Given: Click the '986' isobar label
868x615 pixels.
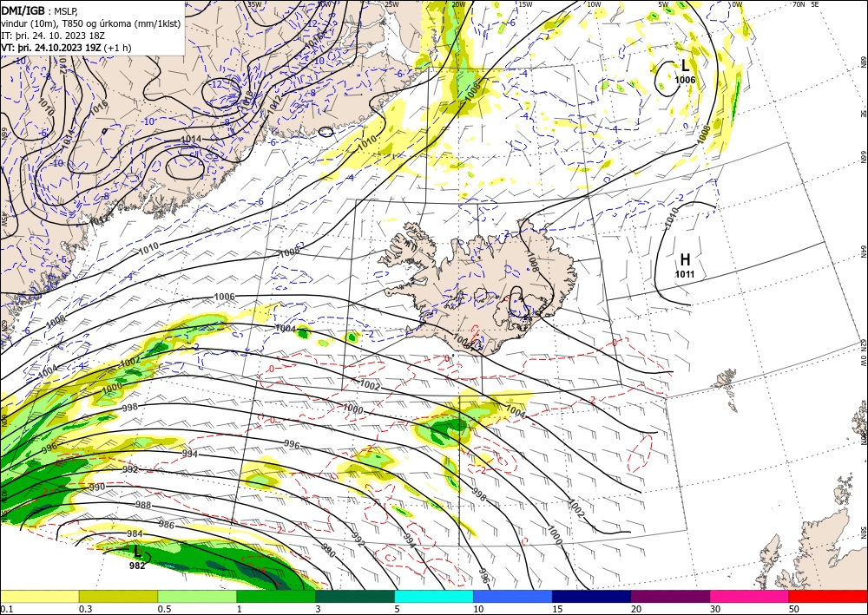Looking at the screenshot, I should 166,524.
